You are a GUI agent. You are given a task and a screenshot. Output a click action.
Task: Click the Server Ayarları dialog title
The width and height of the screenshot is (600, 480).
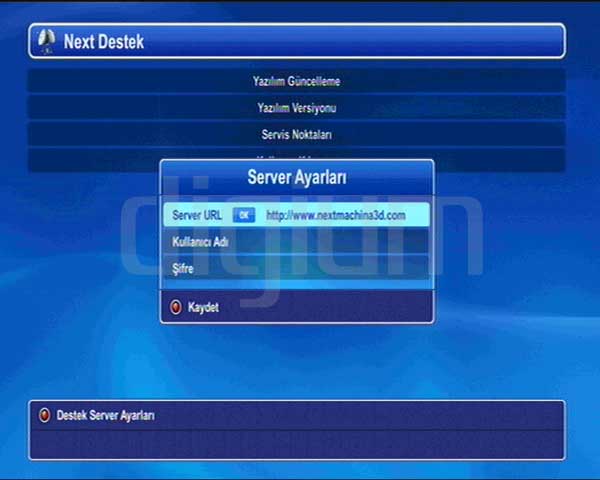(297, 177)
